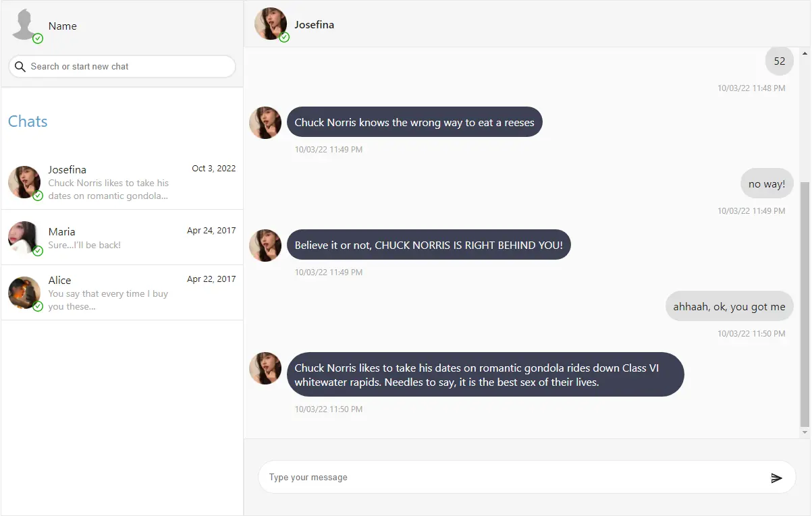Click avatar beside 'wrong way to eat a reeses' message

point(265,123)
